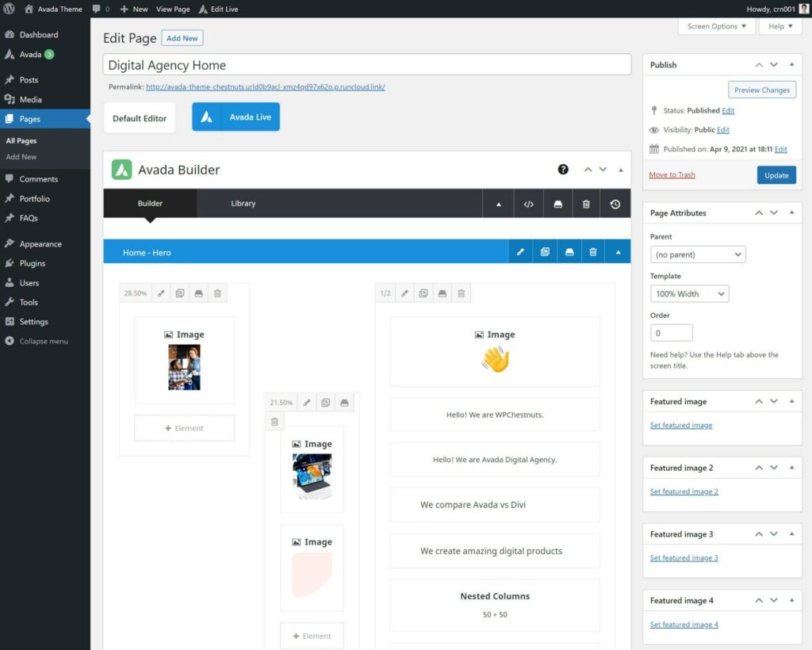The width and height of the screenshot is (812, 650).
Task: Toggle the builder code view icon
Action: pos(528,204)
